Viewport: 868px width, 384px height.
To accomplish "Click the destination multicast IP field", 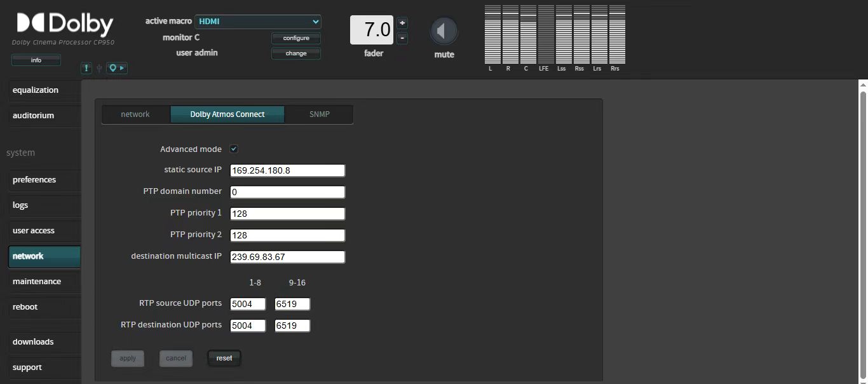I will tap(287, 257).
